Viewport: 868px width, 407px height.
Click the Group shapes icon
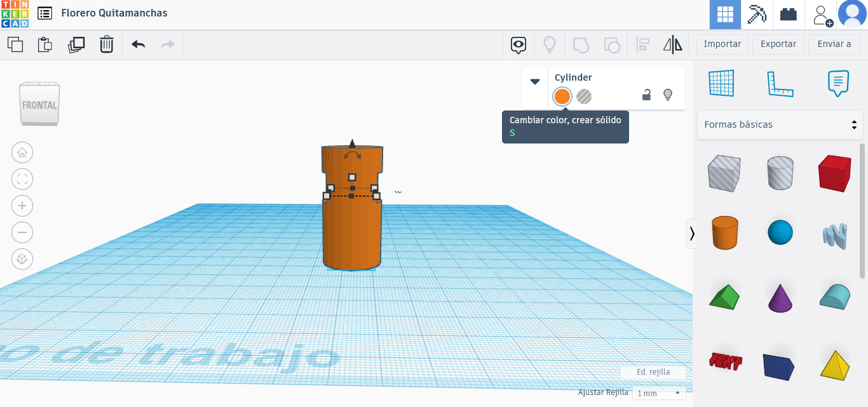click(580, 44)
